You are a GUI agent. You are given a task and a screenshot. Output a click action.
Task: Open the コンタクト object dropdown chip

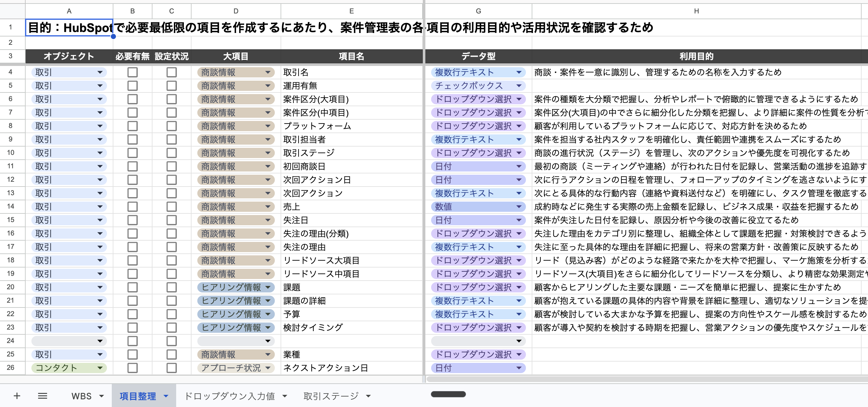[69, 368]
